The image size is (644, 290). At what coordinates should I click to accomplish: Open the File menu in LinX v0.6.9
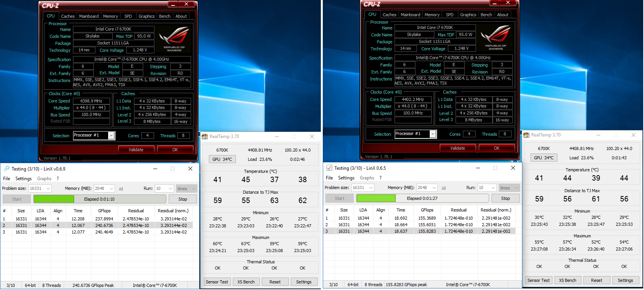pyautogui.click(x=7, y=179)
